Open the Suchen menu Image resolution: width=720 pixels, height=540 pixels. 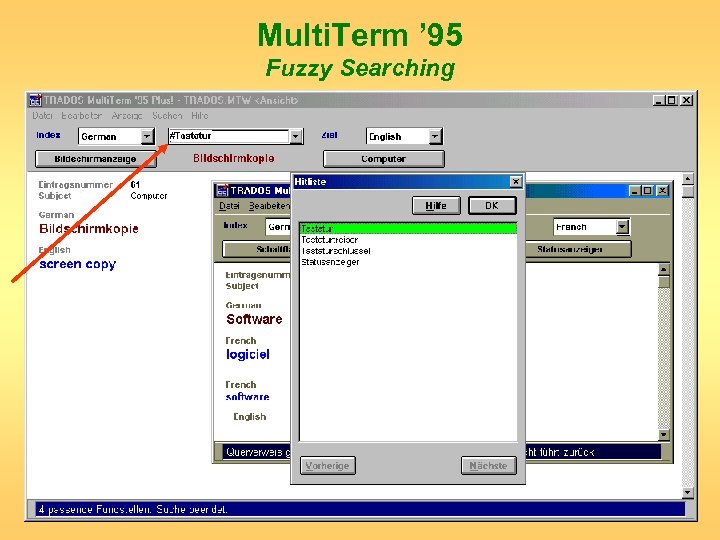(167, 116)
